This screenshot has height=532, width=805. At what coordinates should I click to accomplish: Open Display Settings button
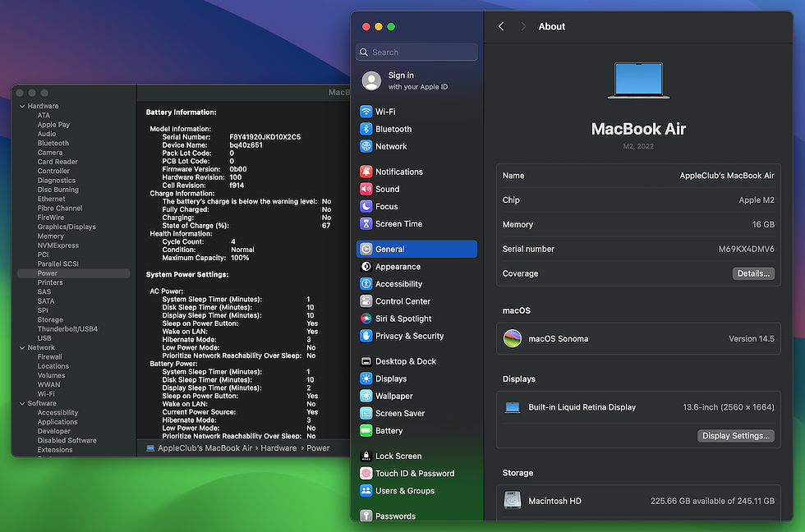pyautogui.click(x=736, y=436)
